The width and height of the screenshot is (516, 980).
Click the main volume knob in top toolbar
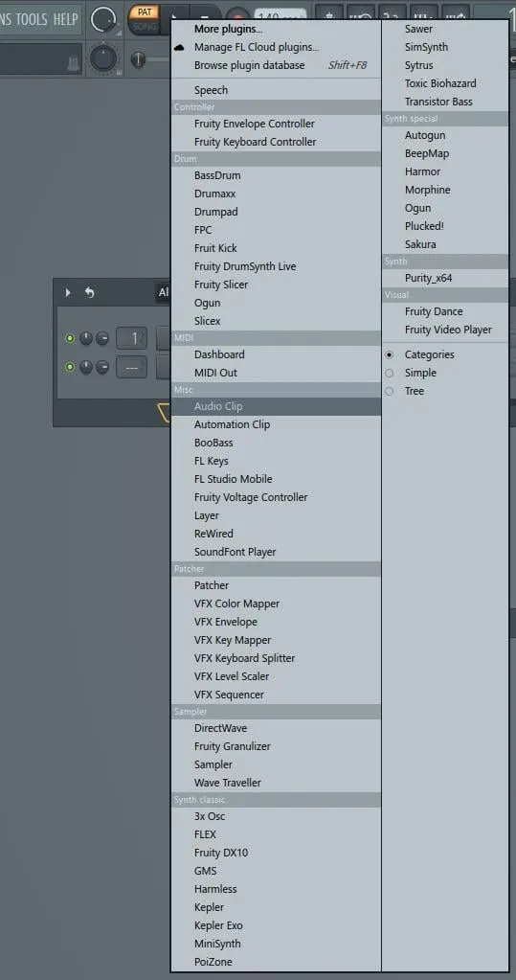(103, 19)
